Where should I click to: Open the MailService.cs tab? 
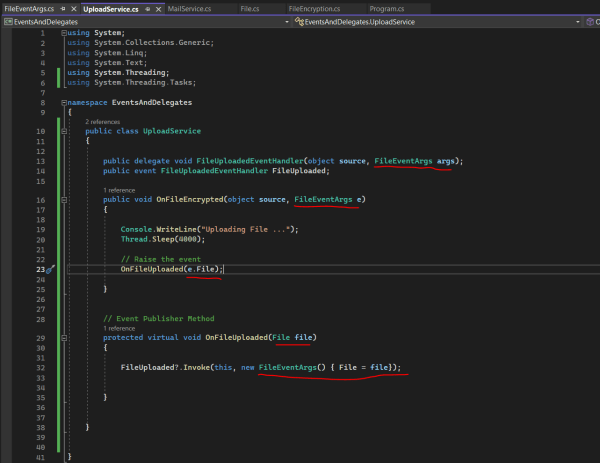pos(189,9)
